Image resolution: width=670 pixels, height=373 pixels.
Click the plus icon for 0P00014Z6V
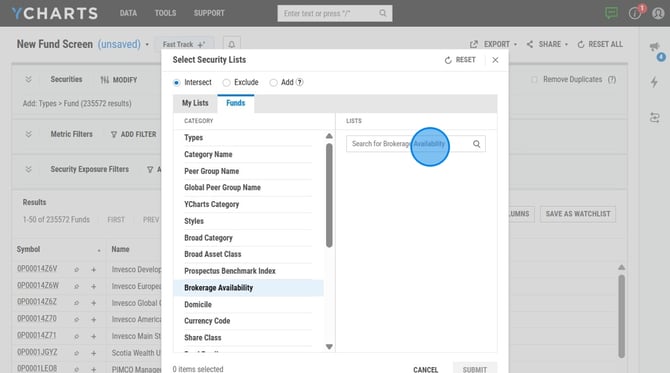point(94,270)
